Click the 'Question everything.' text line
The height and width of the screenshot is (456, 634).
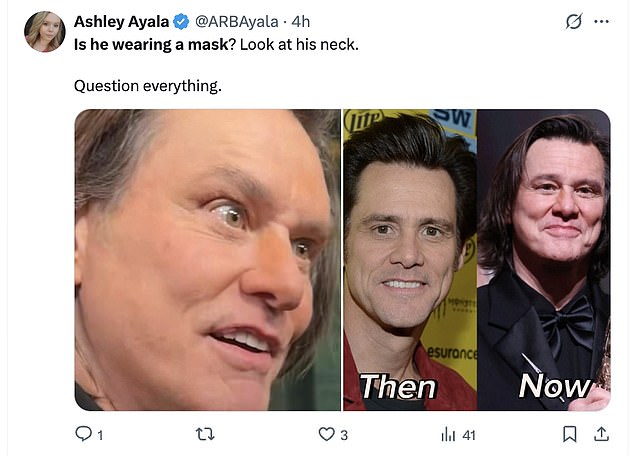click(x=147, y=86)
